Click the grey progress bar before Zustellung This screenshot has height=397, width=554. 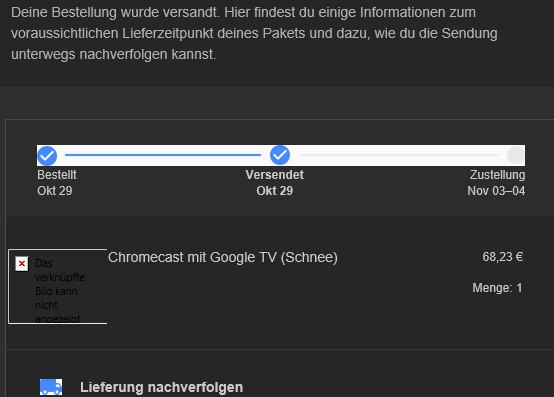(399, 155)
